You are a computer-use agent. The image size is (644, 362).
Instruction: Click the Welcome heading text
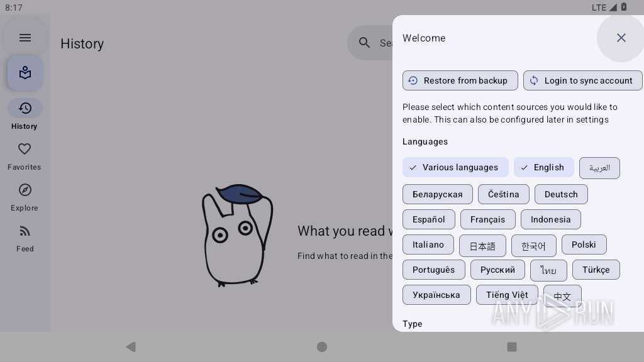[424, 38]
